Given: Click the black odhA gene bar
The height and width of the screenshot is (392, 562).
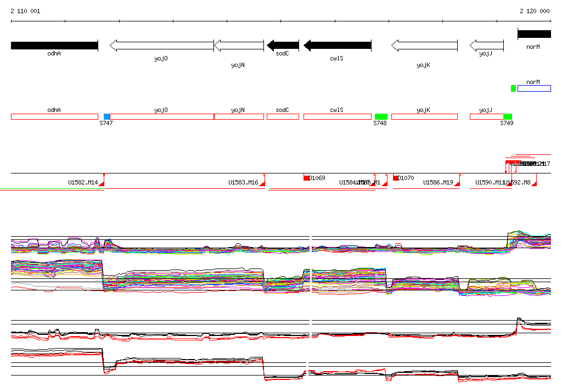Looking at the screenshot, I should [x=54, y=46].
